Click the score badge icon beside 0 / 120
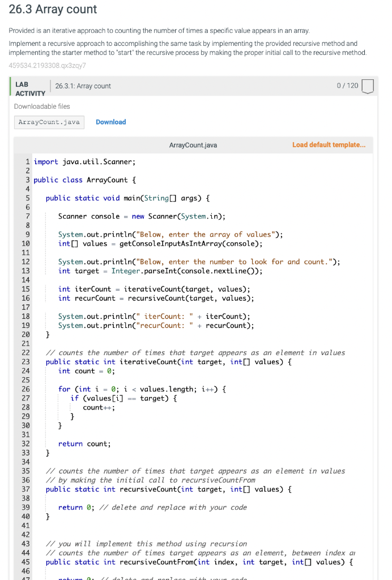392x580 pixels. pos(367,86)
